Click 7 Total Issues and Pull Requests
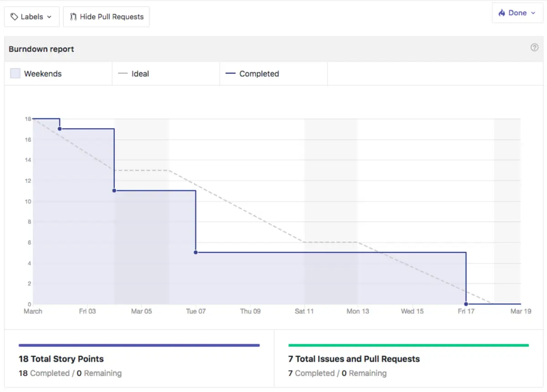547x392 pixels. click(354, 359)
